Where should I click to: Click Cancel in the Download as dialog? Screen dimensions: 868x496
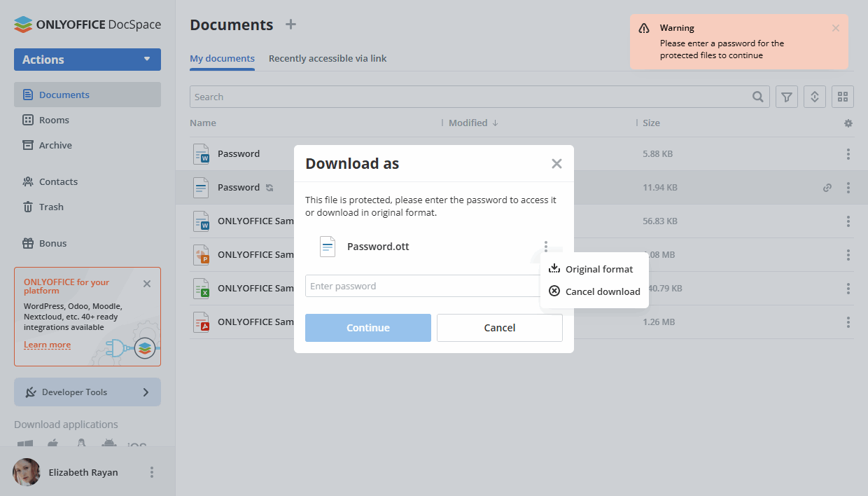point(500,328)
